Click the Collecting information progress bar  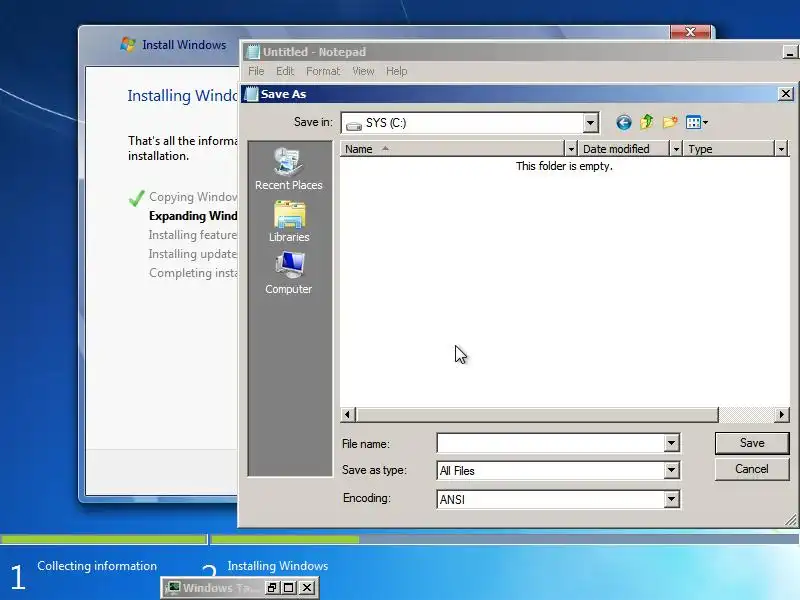tap(104, 539)
